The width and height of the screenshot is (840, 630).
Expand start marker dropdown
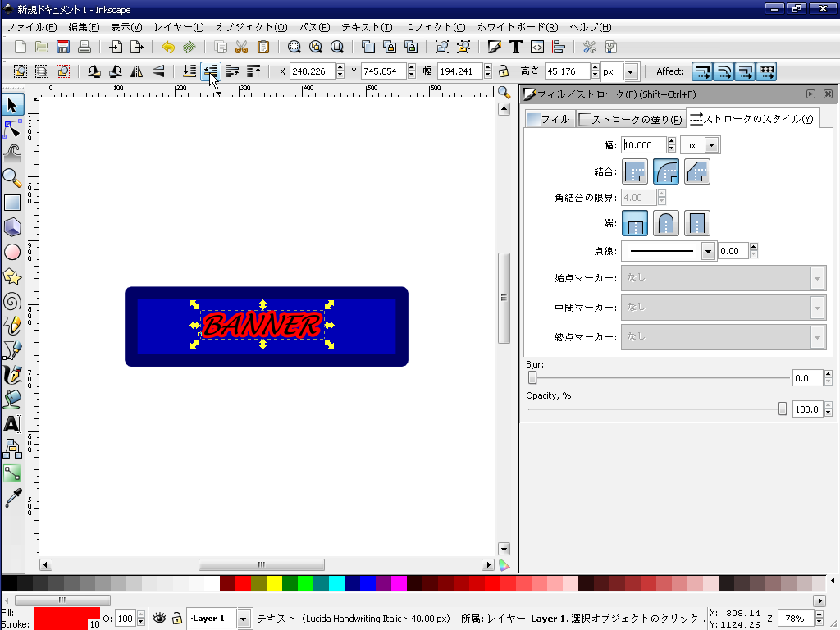click(817, 278)
